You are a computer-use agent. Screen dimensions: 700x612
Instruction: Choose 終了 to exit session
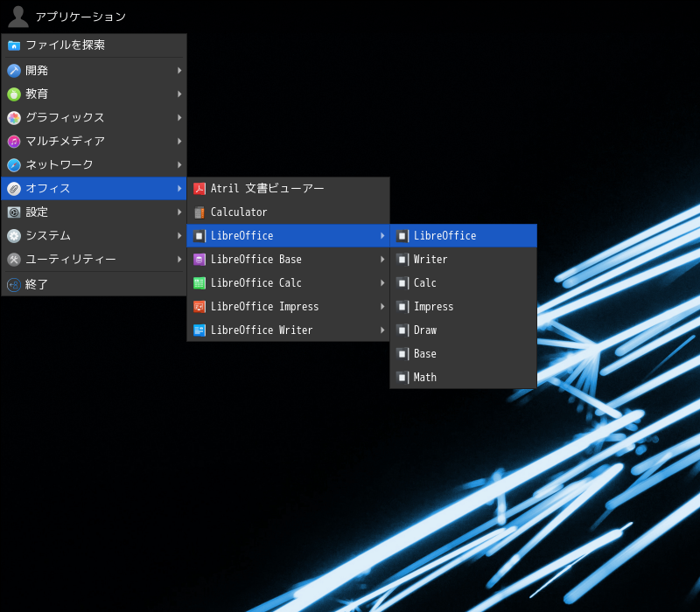[94, 285]
